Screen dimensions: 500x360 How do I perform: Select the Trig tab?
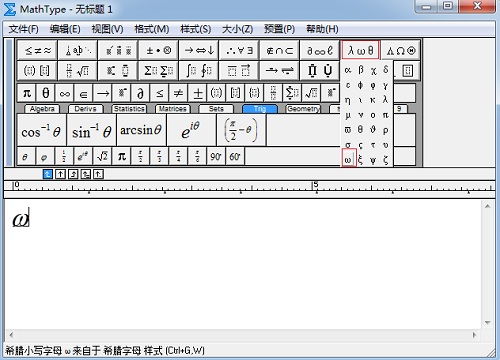[x=260, y=109]
